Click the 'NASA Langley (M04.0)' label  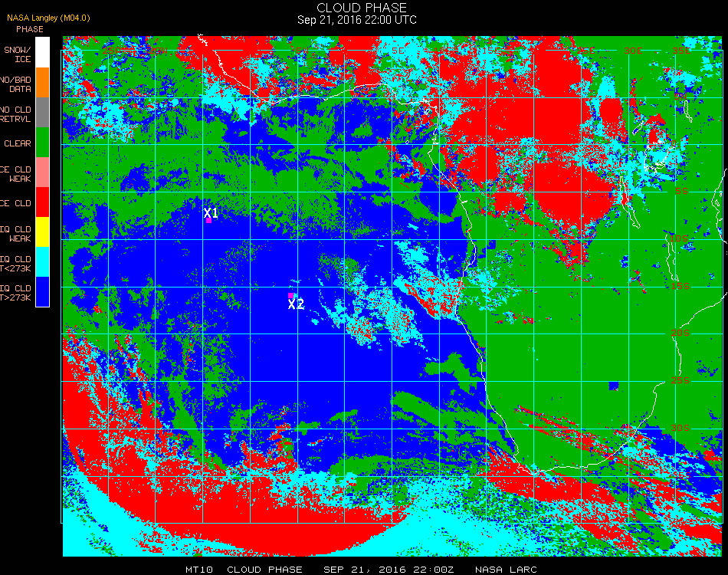[48, 18]
